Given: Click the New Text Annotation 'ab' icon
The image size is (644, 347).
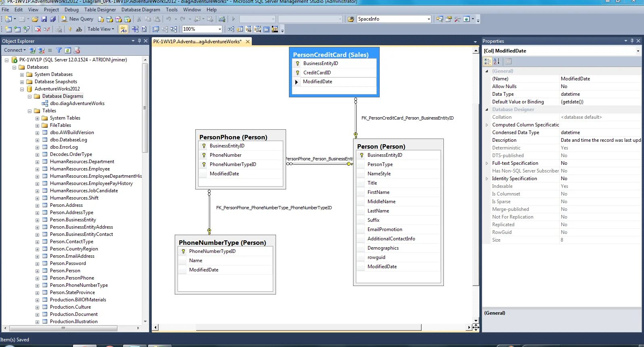Looking at the screenshot, I should point(79,29).
